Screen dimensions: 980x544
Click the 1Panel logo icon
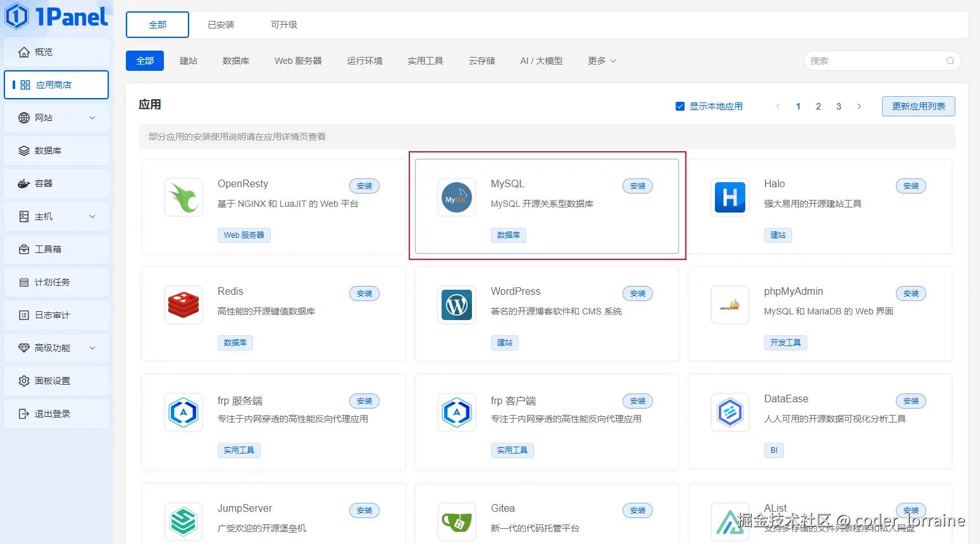click(x=17, y=16)
